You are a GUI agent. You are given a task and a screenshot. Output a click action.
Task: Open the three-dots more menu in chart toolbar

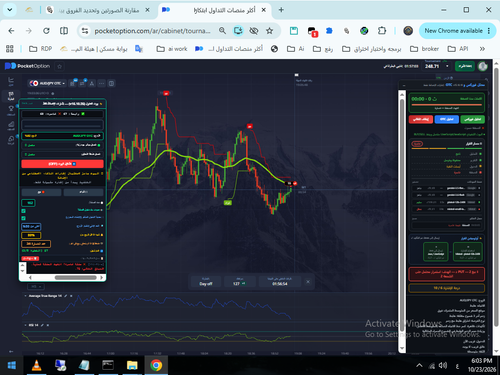click(101, 83)
